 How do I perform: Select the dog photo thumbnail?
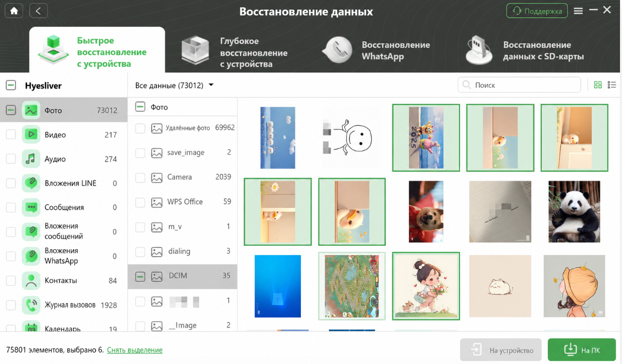[x=426, y=212]
